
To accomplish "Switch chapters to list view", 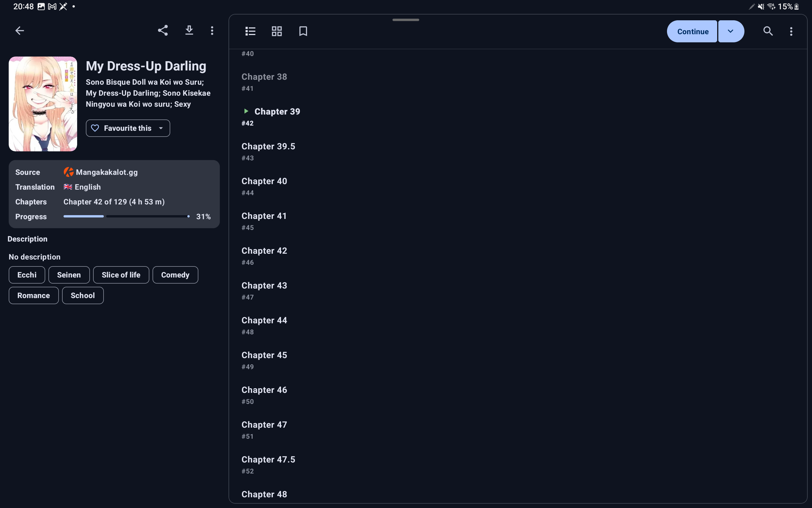I will pos(250,31).
